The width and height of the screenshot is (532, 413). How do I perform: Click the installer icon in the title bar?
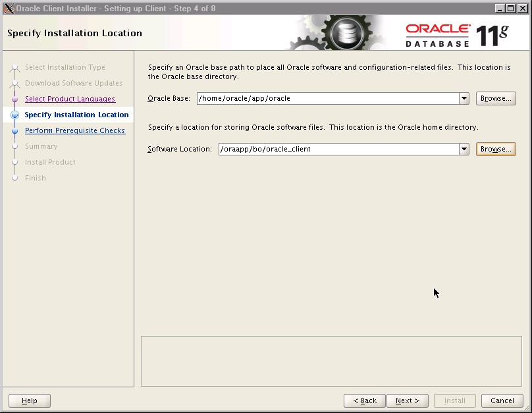[x=8, y=8]
